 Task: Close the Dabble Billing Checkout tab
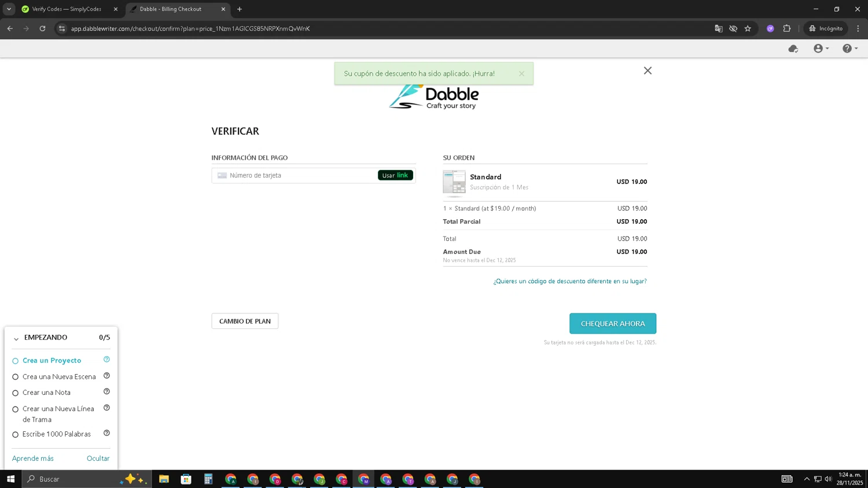tap(223, 9)
